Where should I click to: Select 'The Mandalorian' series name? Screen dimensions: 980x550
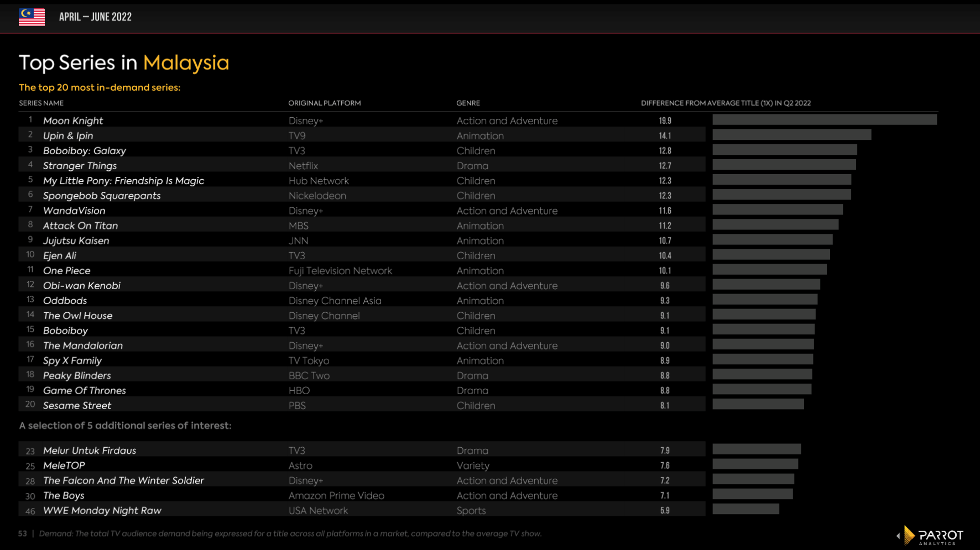pos(83,345)
